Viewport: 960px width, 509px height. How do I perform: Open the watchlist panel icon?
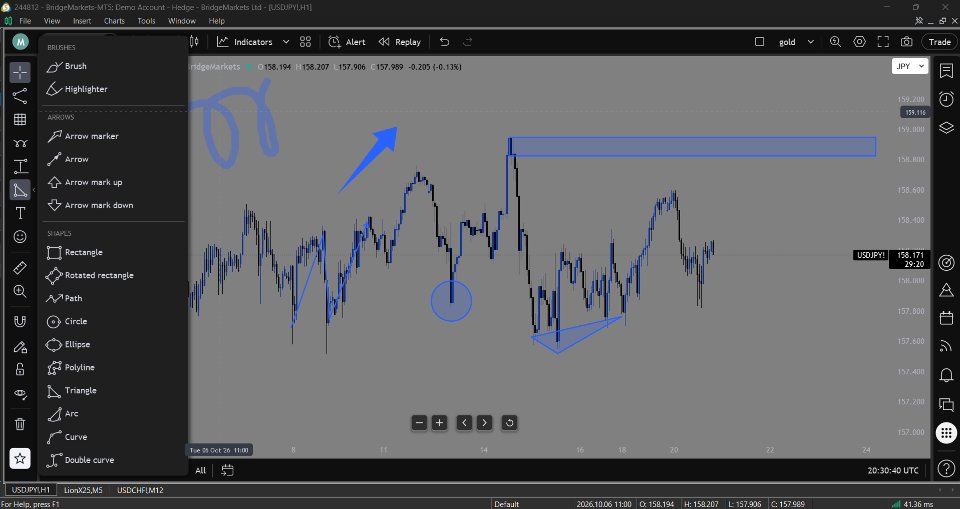pos(946,70)
